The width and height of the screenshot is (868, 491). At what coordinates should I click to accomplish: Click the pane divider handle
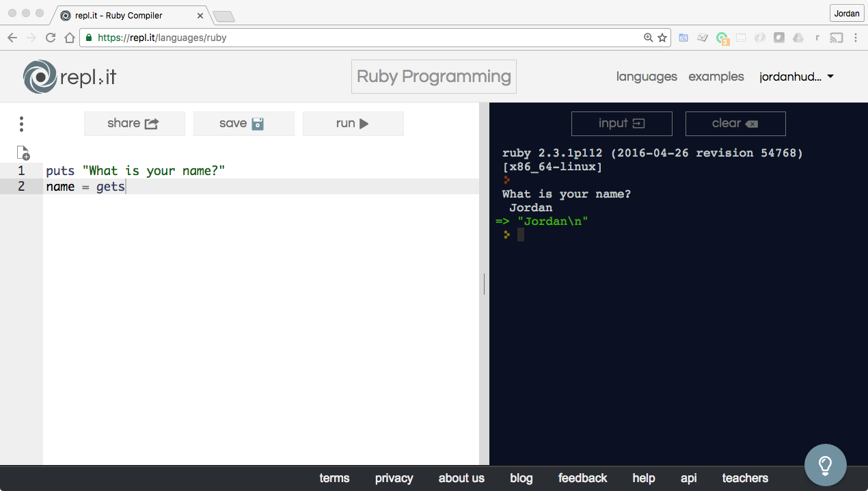coord(484,284)
